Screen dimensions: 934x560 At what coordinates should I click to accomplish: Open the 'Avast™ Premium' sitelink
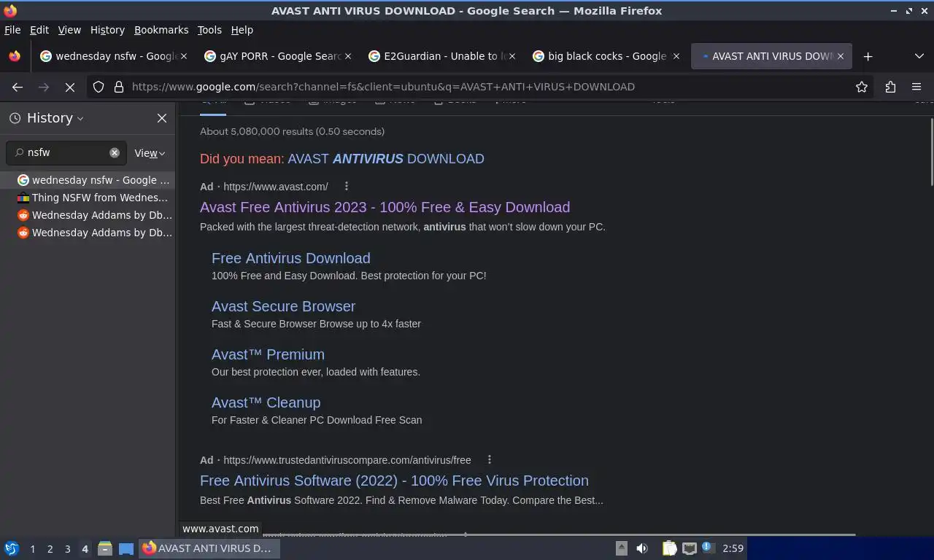pyautogui.click(x=268, y=354)
